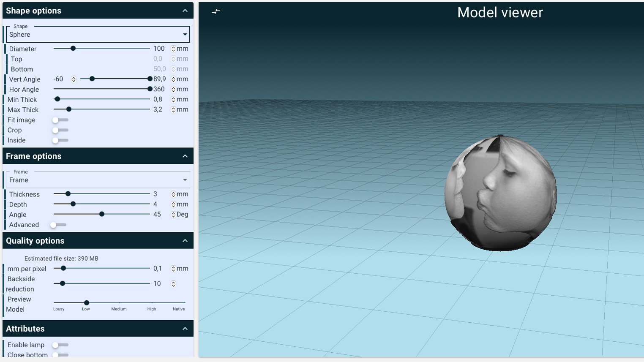Image resolution: width=644 pixels, height=362 pixels.
Task: Click the frame Angle stepper arrows
Action: (x=173, y=215)
